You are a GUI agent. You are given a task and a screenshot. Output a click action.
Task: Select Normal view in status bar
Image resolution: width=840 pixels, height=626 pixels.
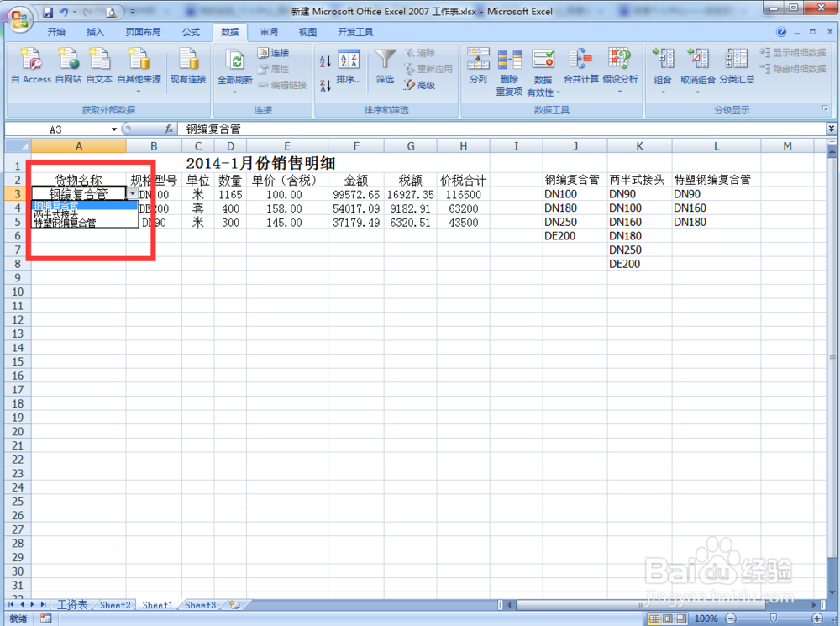(x=654, y=618)
